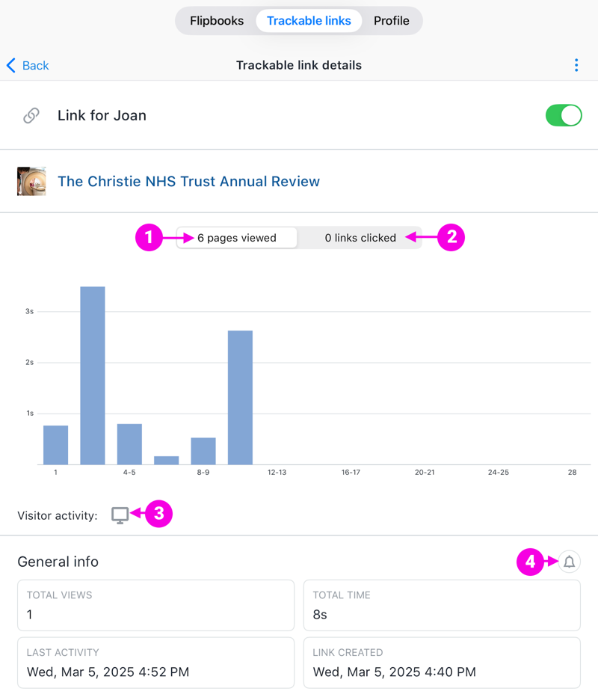Screen dimensions: 598x700
Task: Open The Christie NHS Trust Annual Review link
Action: (189, 181)
